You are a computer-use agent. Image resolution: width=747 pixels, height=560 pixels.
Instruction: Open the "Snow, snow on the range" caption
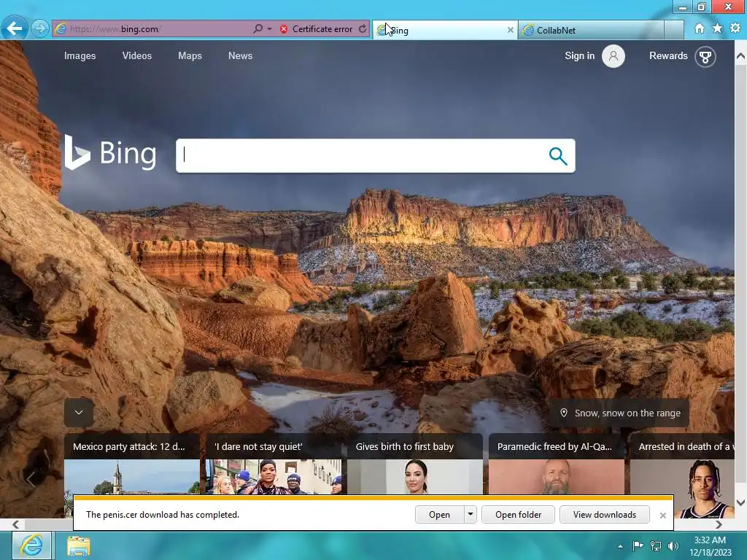pos(627,413)
